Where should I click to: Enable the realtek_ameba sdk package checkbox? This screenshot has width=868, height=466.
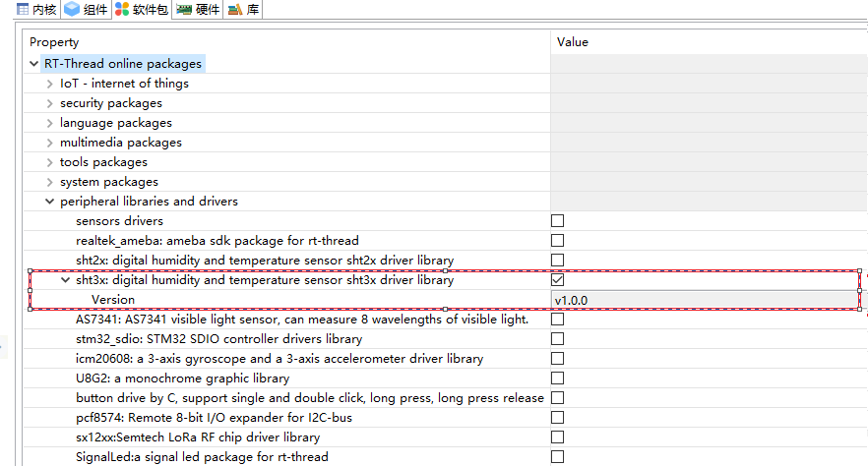[x=558, y=241]
